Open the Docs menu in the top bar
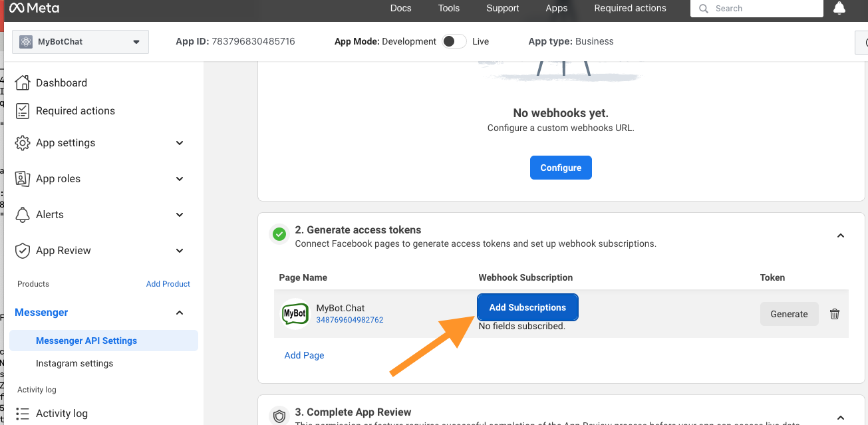This screenshot has width=868, height=425. coord(400,8)
